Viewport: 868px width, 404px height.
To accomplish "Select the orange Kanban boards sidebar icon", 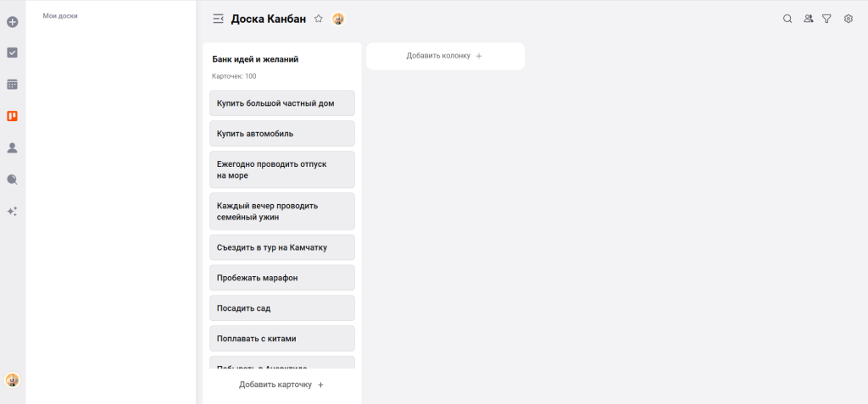I will point(13,116).
